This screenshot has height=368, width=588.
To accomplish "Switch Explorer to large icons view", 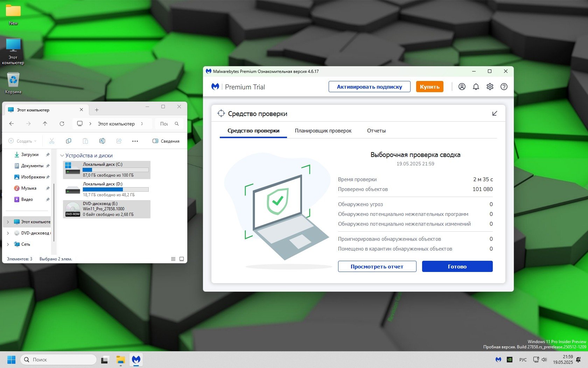I will (182, 259).
